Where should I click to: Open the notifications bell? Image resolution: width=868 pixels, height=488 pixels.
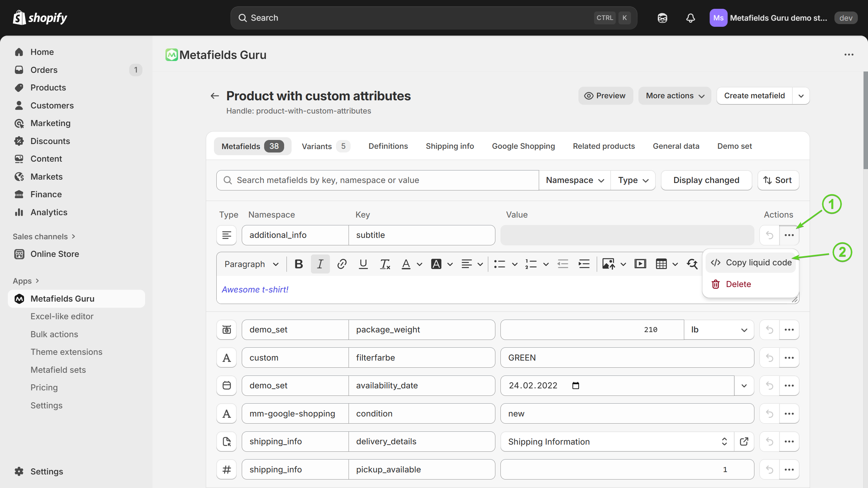tap(690, 18)
